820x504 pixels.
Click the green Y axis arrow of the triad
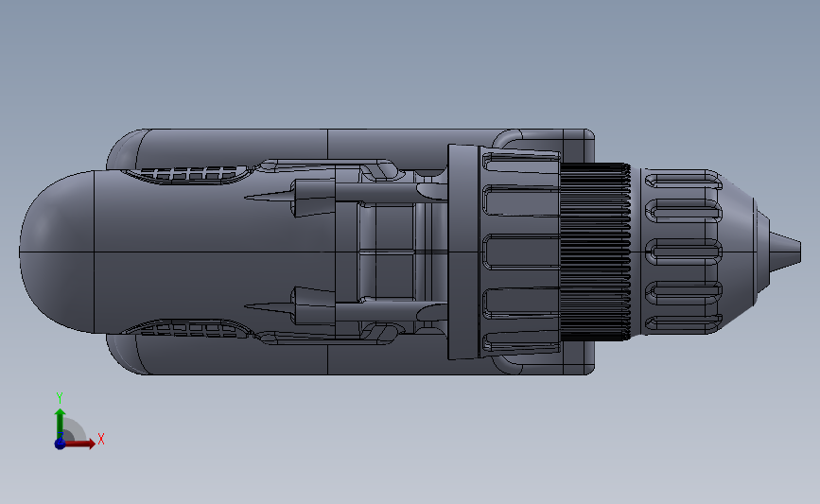click(61, 424)
